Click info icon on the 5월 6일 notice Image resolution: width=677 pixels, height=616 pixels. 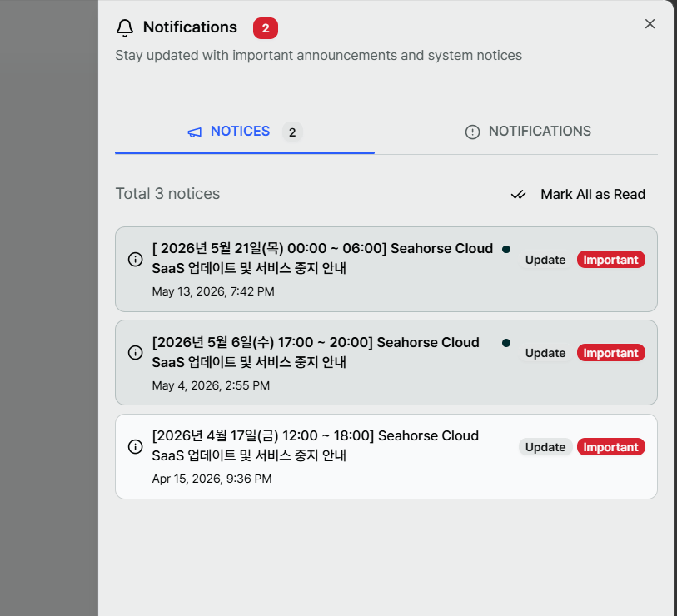(135, 353)
